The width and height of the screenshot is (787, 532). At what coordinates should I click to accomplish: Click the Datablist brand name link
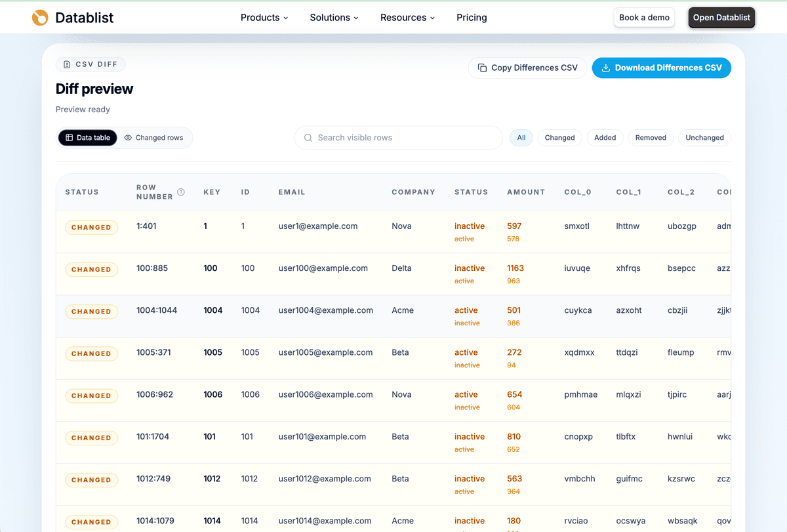point(85,18)
